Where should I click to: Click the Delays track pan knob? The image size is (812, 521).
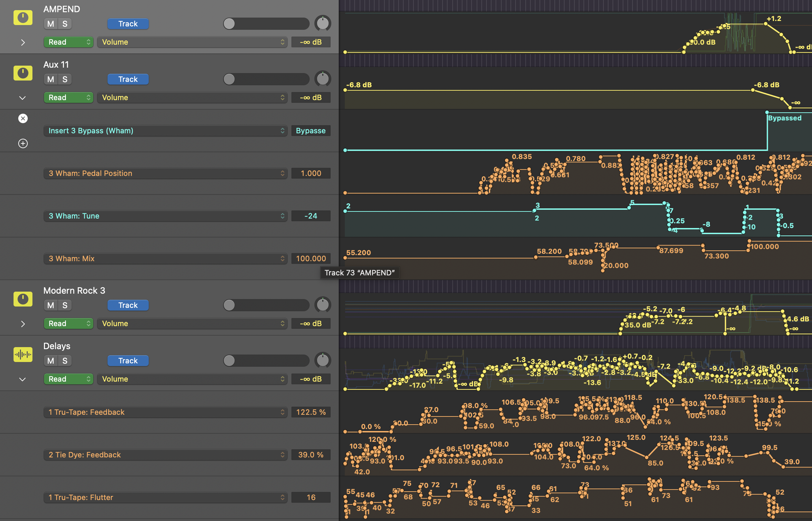(323, 361)
